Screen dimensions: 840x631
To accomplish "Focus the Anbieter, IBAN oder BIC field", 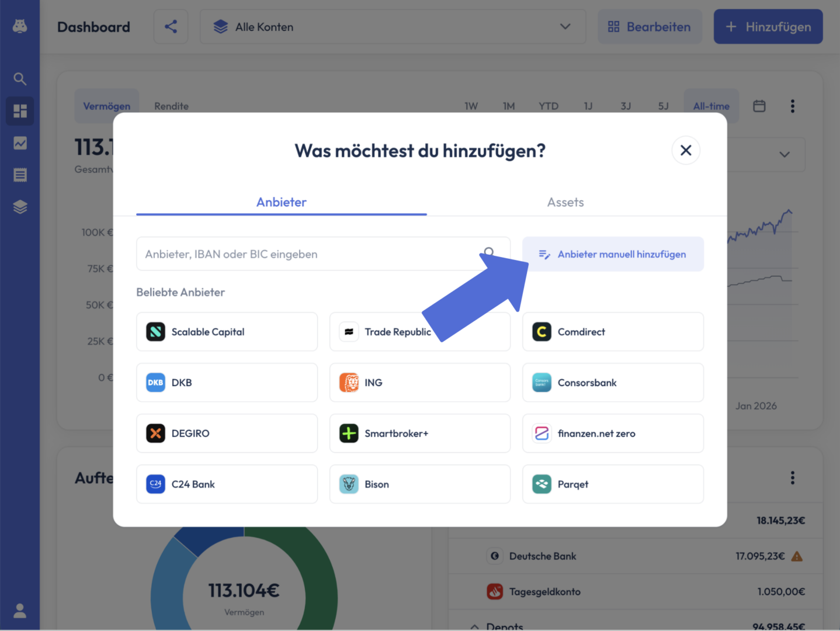I will [x=323, y=254].
